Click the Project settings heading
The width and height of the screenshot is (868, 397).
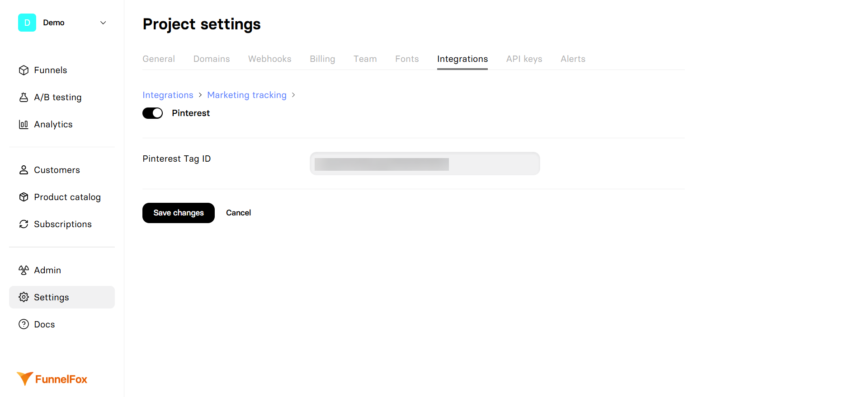[202, 24]
